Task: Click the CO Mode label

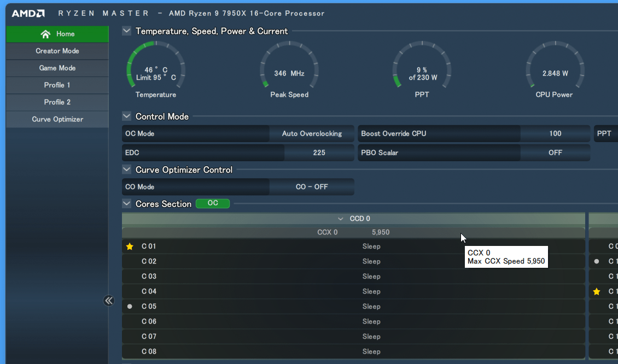Action: [x=140, y=187]
